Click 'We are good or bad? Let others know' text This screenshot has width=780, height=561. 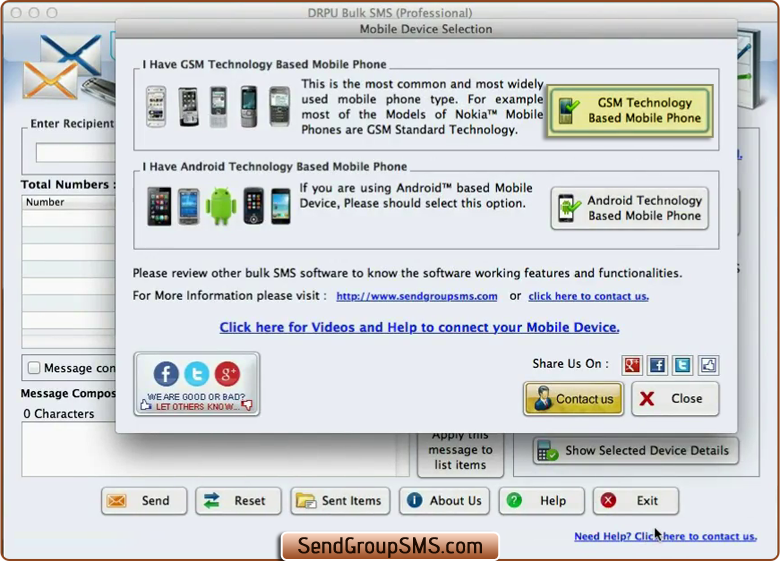[196, 402]
